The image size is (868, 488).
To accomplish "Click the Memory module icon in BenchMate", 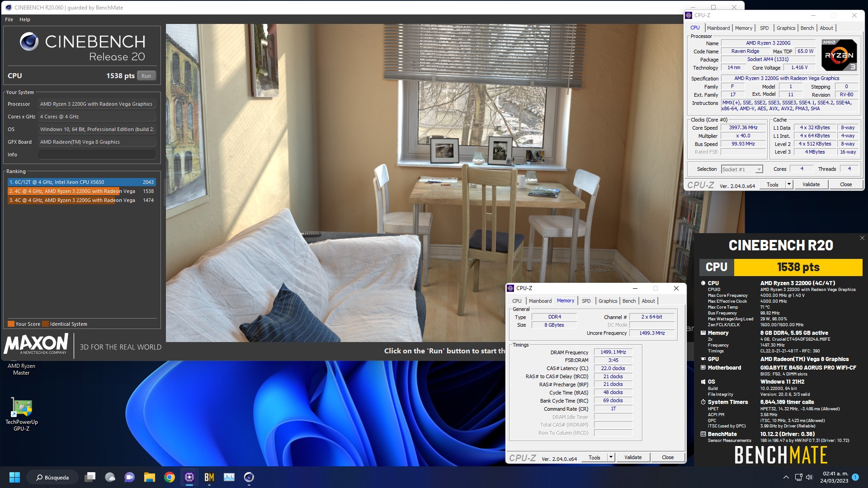I will point(703,333).
